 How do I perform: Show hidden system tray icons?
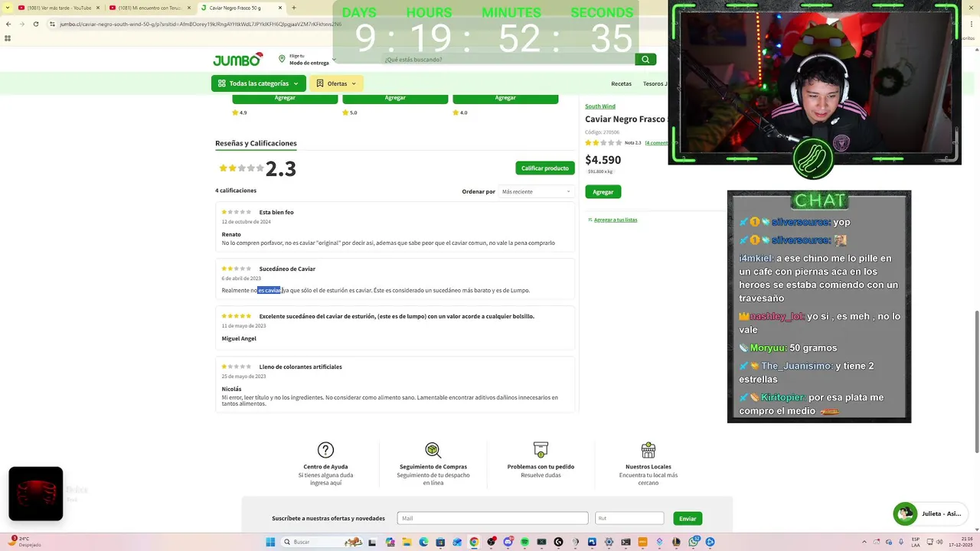[864, 542]
